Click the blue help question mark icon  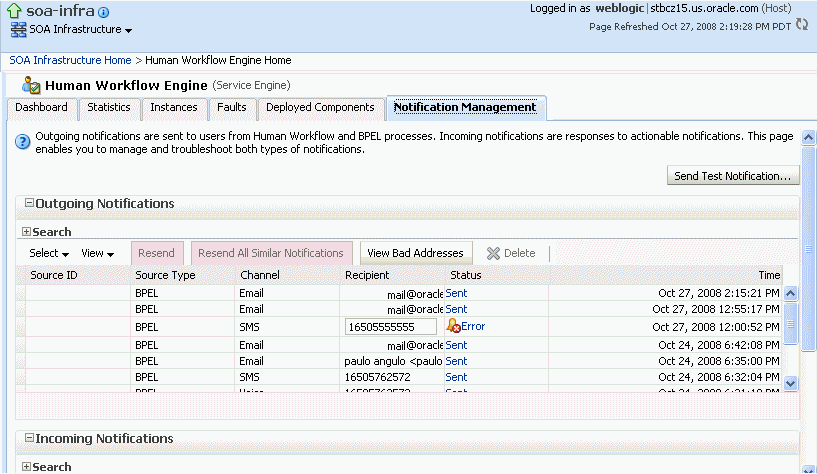point(22,141)
